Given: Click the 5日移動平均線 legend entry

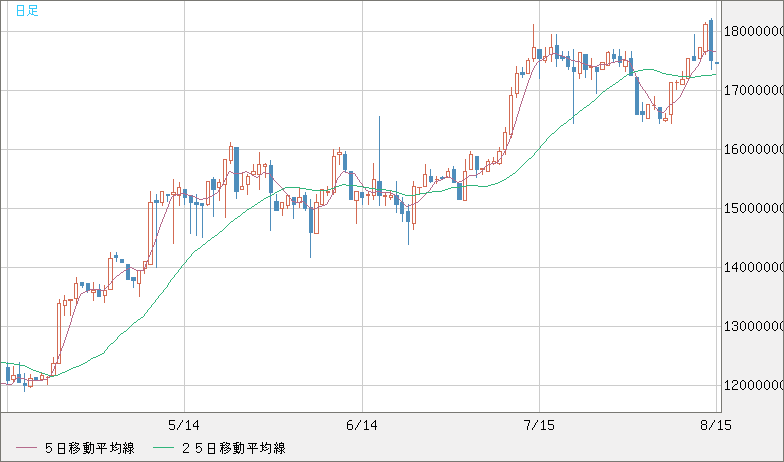Looking at the screenshot, I should (90, 448).
